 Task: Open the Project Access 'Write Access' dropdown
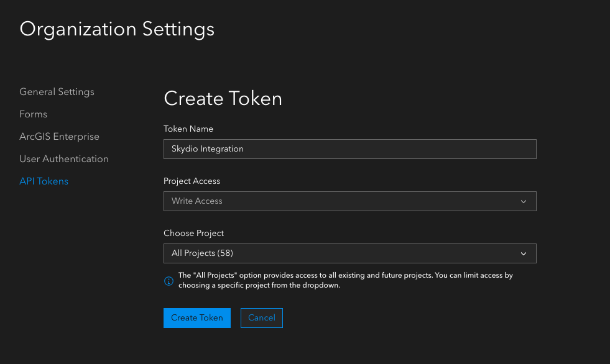pos(349,201)
